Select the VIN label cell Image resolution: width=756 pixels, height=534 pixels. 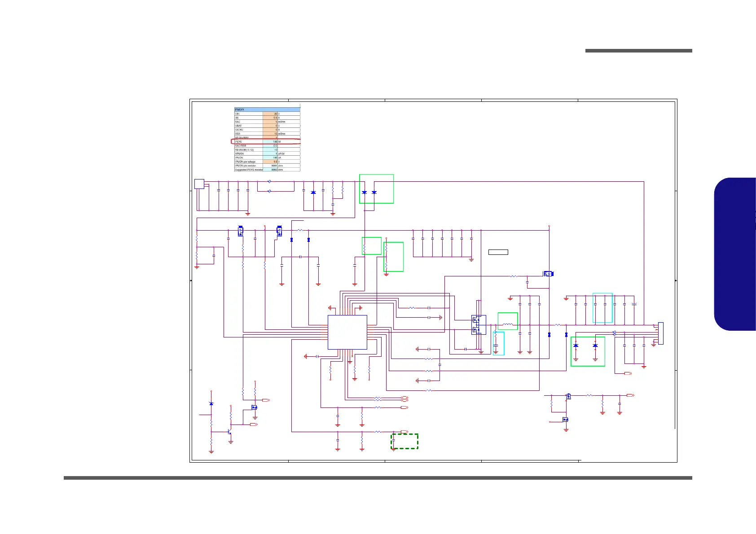[x=249, y=114]
